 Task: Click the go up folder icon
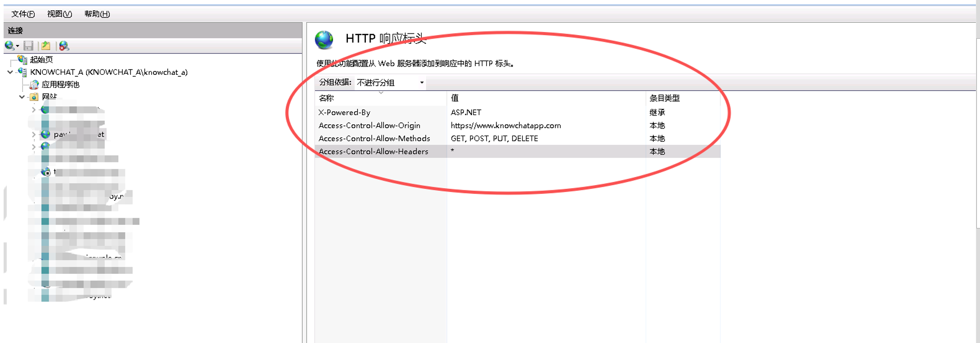[46, 46]
